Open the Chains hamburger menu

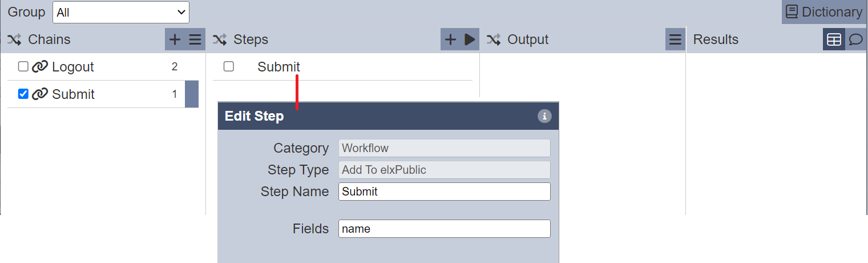(195, 39)
